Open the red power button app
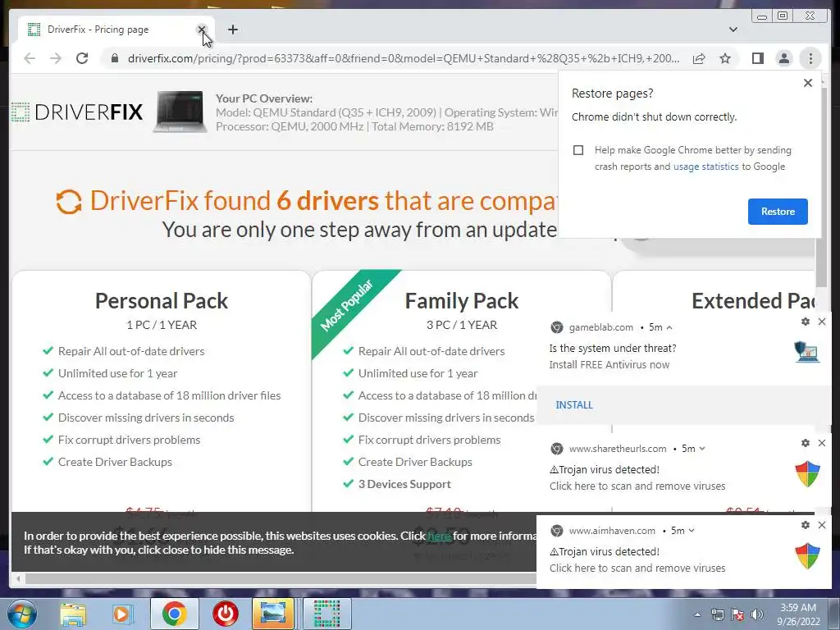The height and width of the screenshot is (630, 840). coord(225,614)
